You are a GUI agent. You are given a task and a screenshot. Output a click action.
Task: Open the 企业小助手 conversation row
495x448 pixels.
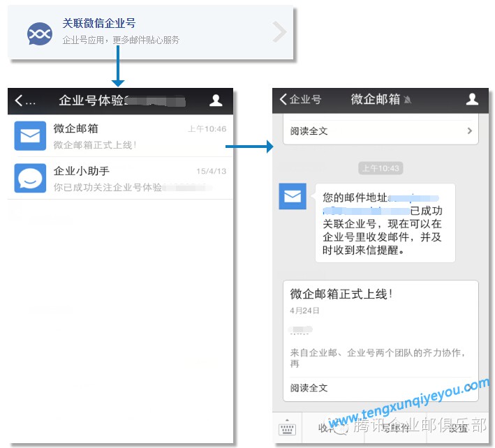[120, 178]
